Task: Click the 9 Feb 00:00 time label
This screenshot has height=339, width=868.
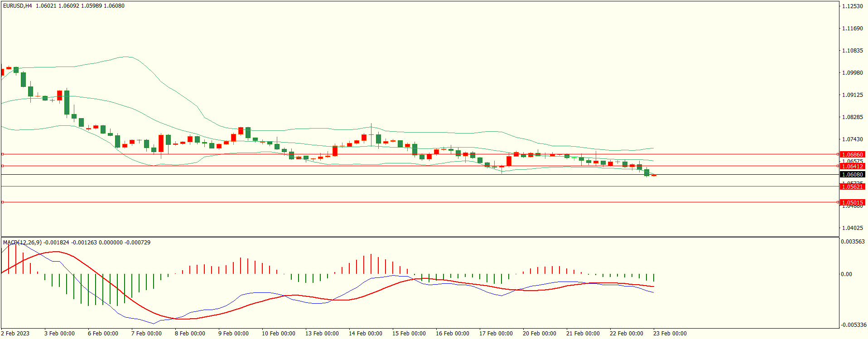Action: point(233,334)
